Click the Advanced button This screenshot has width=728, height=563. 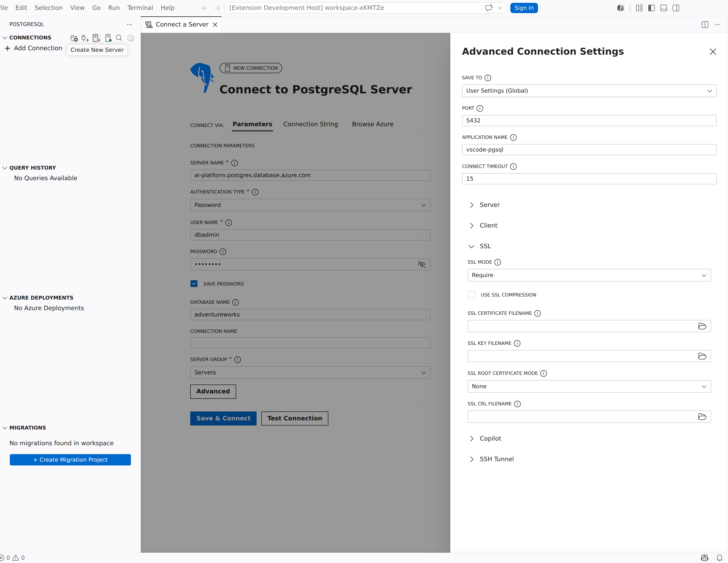(213, 392)
